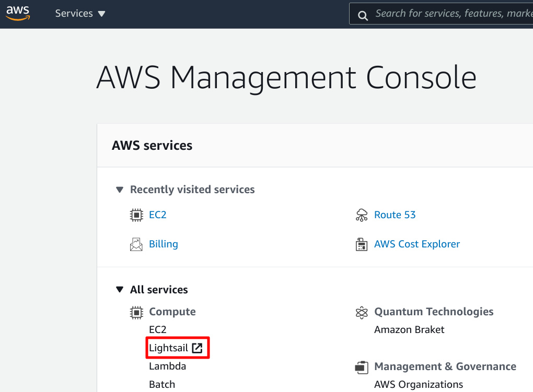The height and width of the screenshot is (392, 533).
Task: Collapse the All services section
Action: coord(120,289)
